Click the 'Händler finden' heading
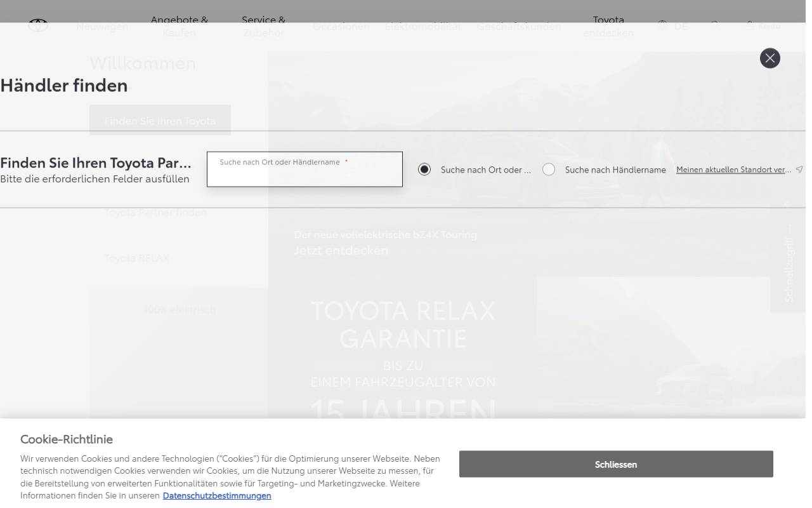812x508 pixels. point(64,85)
